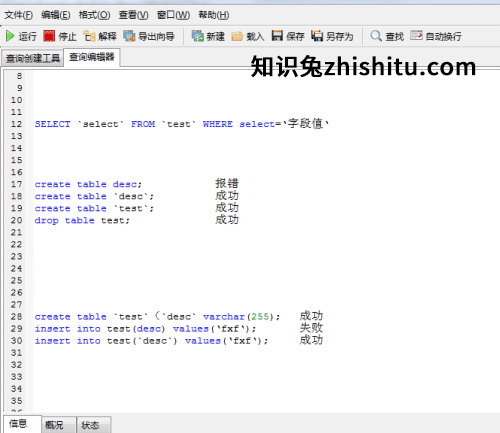
Task: Click the 失败 comment on line 29
Action: 311,328
